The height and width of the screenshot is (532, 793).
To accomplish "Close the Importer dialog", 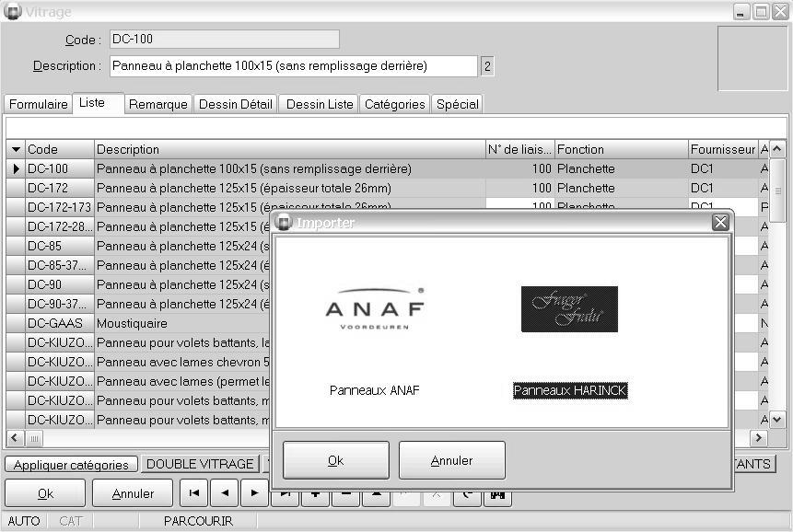I will [720, 223].
